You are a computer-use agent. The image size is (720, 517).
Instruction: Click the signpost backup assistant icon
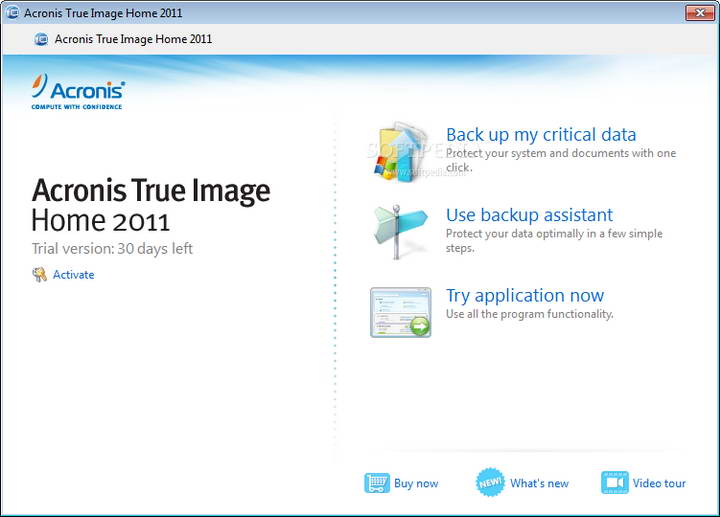pos(400,231)
